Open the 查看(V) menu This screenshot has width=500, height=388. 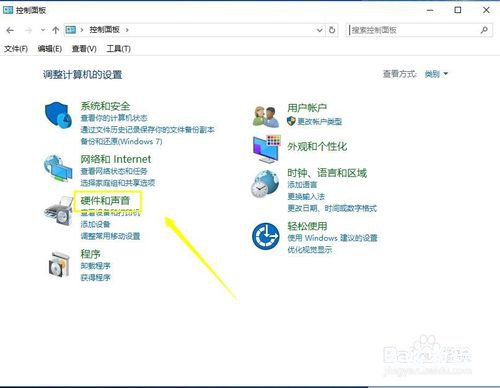(x=84, y=49)
